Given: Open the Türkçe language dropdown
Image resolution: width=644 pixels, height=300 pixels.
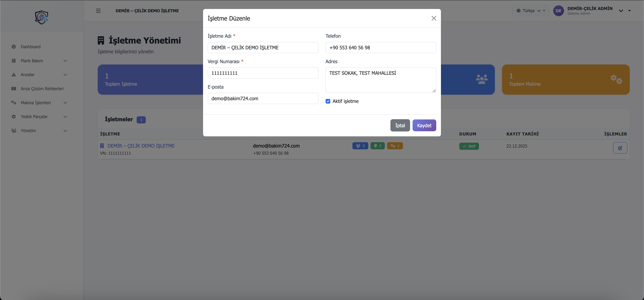Looking at the screenshot, I should click(x=531, y=11).
